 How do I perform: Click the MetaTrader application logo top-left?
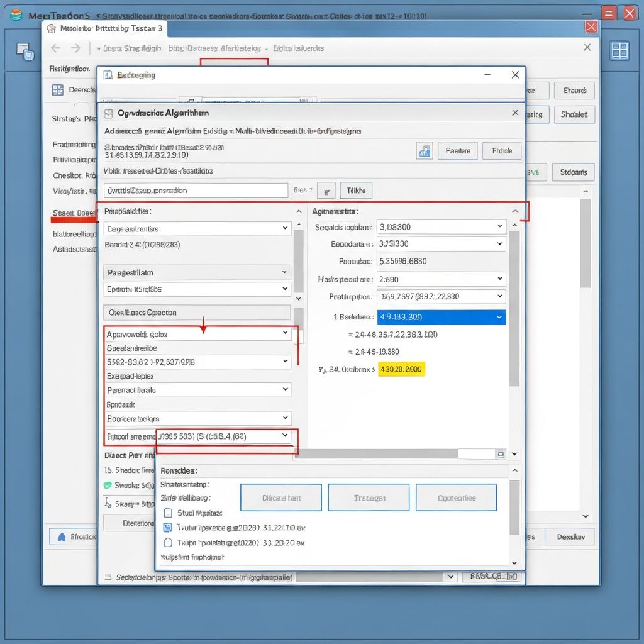(15, 14)
